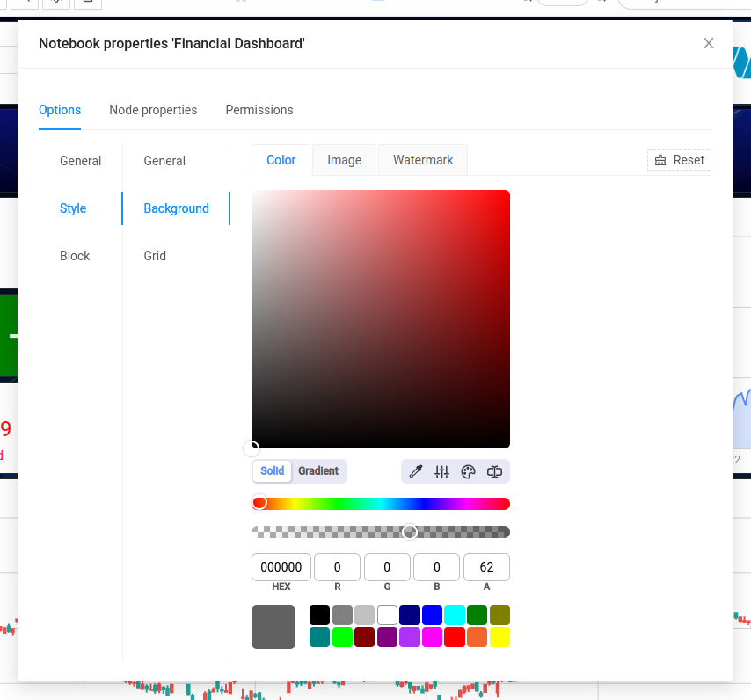Reset the background style settings

pos(679,160)
